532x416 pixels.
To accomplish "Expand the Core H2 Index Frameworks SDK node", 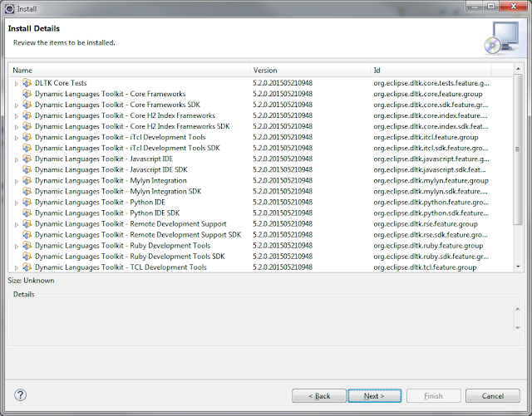I will point(17,127).
